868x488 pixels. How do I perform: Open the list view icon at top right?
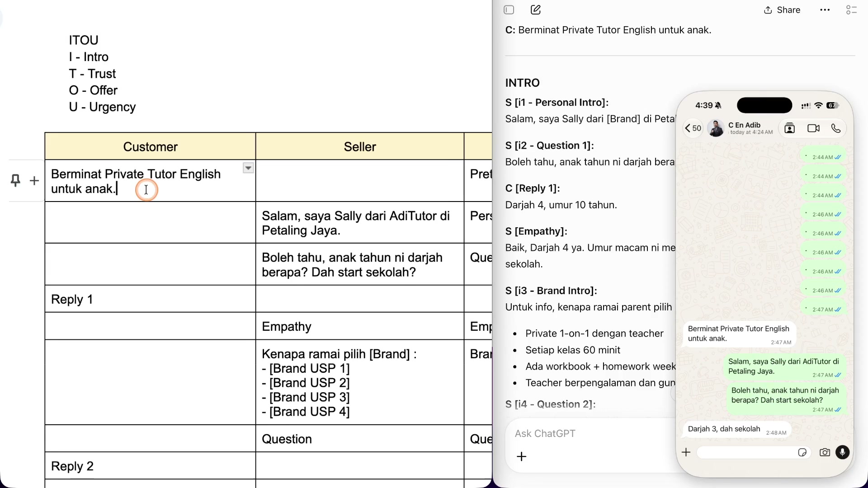pos(851,10)
